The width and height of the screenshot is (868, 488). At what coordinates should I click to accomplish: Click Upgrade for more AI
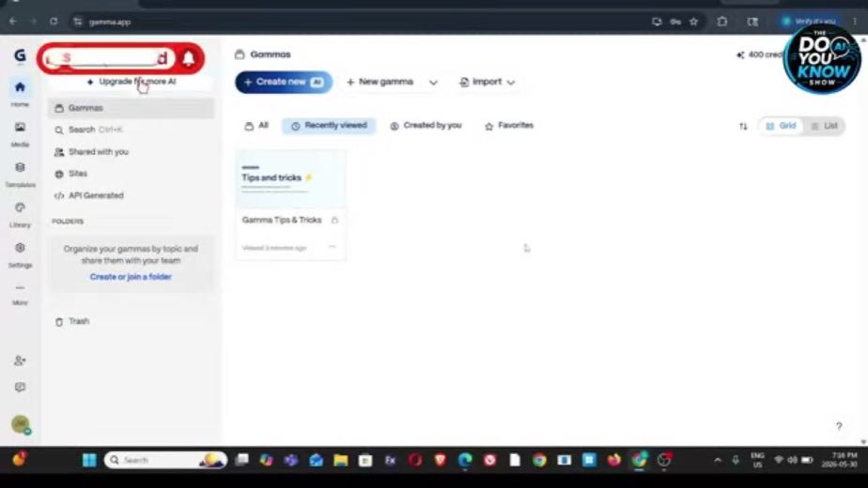click(x=132, y=82)
